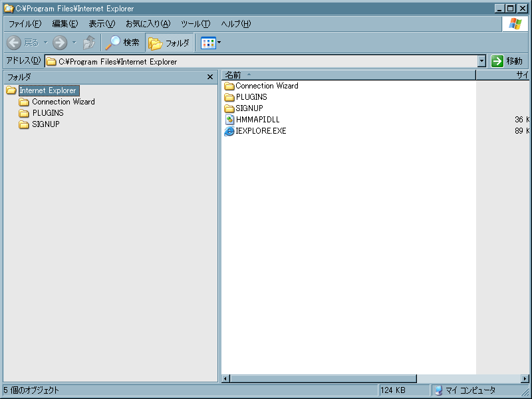Select PLUGINS in folder tree

[48, 113]
